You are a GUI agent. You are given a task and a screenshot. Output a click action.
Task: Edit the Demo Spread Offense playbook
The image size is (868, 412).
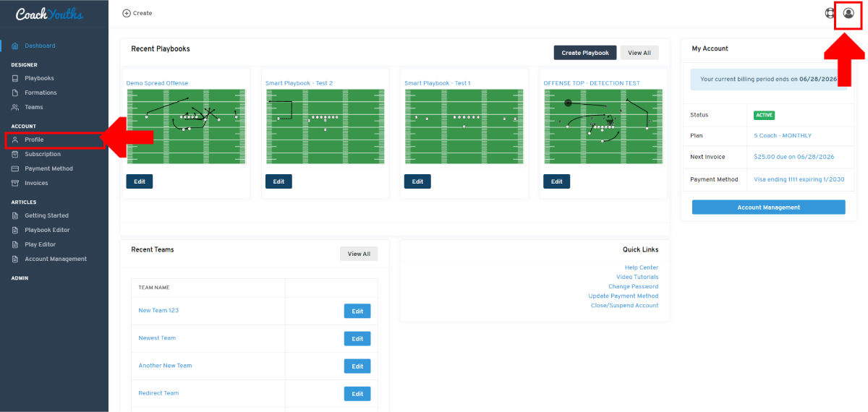pos(140,181)
